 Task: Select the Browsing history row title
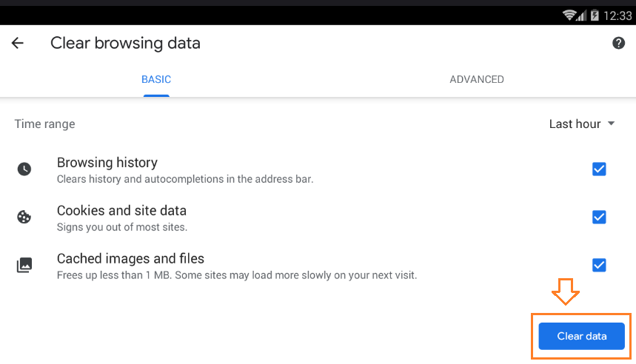pyautogui.click(x=107, y=163)
